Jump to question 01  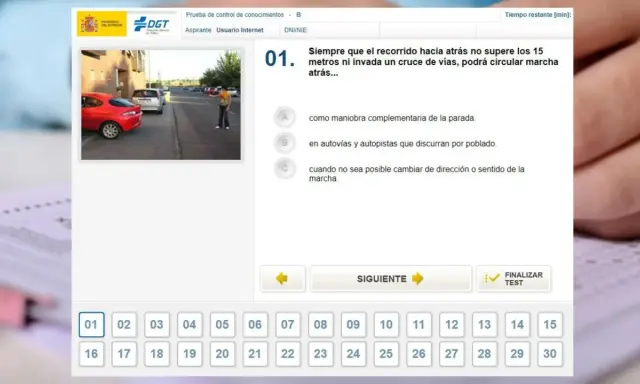click(91, 324)
